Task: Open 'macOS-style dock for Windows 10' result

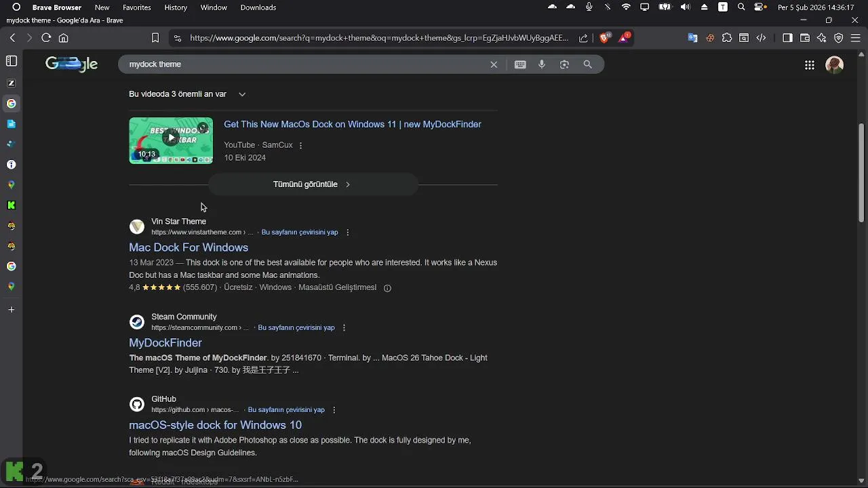Action: click(x=216, y=426)
